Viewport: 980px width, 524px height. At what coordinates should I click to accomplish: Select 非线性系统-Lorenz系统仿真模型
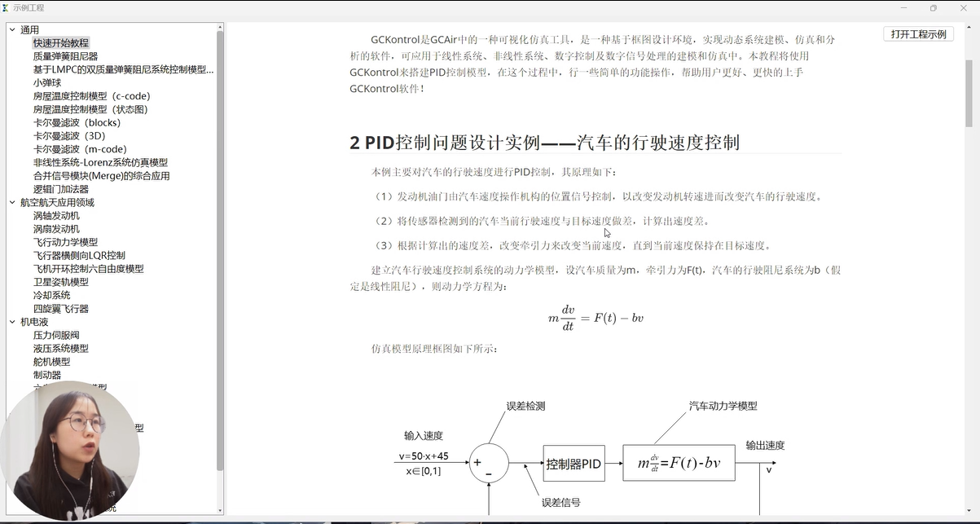click(x=100, y=163)
